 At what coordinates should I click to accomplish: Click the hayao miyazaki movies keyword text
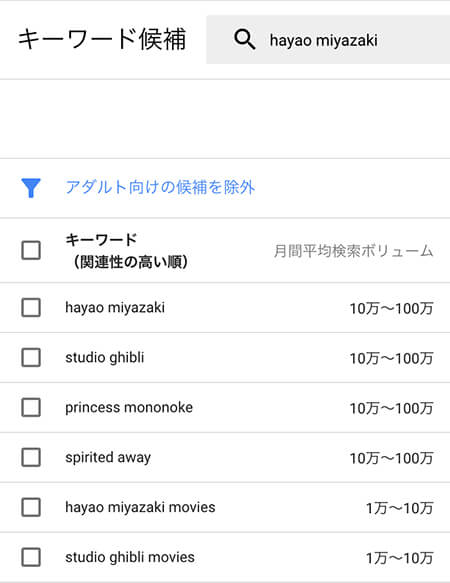(x=140, y=507)
